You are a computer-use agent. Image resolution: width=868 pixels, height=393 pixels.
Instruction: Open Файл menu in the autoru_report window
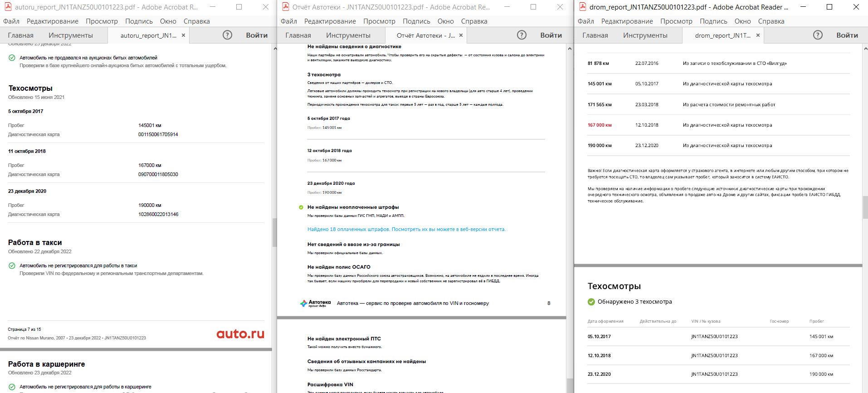11,21
